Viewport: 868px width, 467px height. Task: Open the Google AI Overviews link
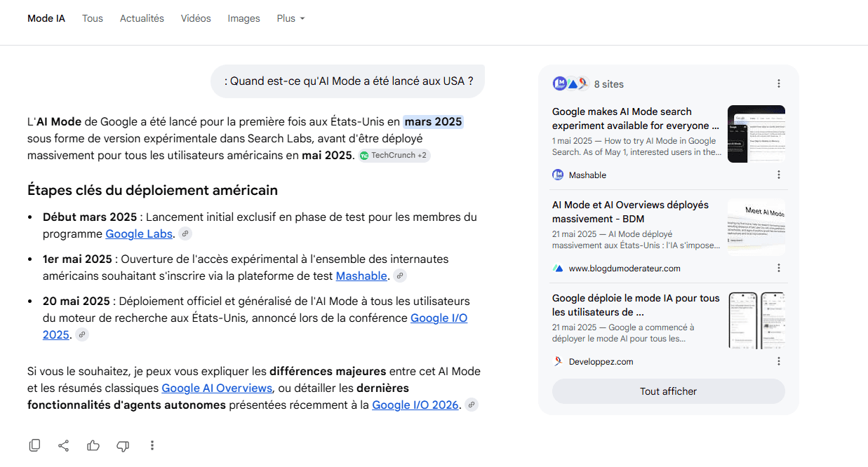click(217, 388)
